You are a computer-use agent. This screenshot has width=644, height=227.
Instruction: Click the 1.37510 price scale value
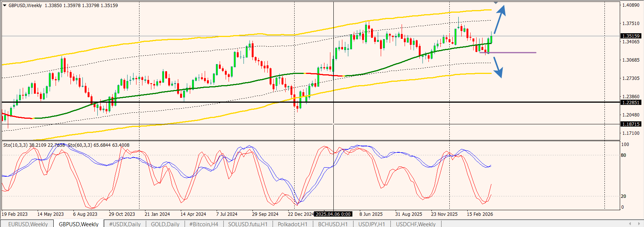pyautogui.click(x=631, y=24)
